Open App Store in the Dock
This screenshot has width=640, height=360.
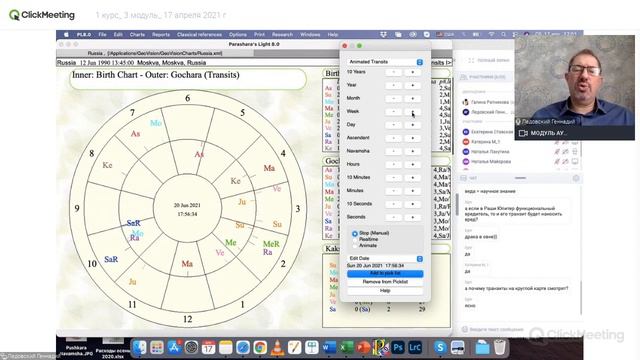174,348
